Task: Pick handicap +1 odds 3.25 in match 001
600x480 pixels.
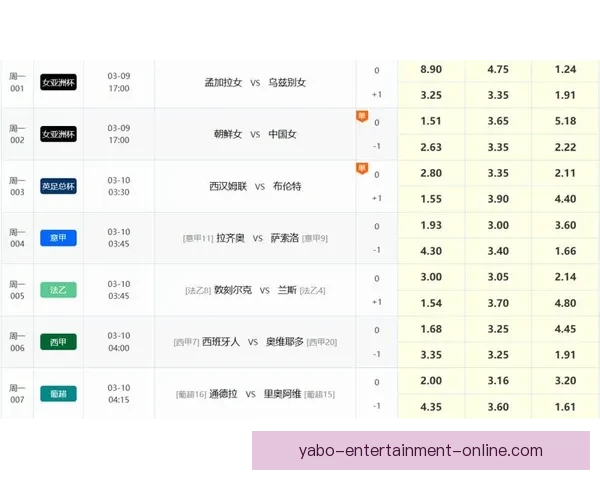Action: pyautogui.click(x=431, y=95)
